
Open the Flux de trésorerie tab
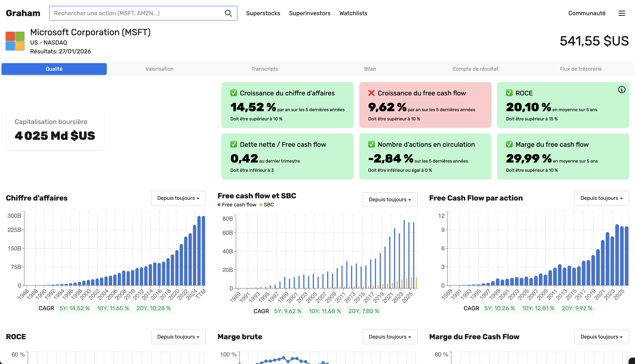click(x=580, y=69)
